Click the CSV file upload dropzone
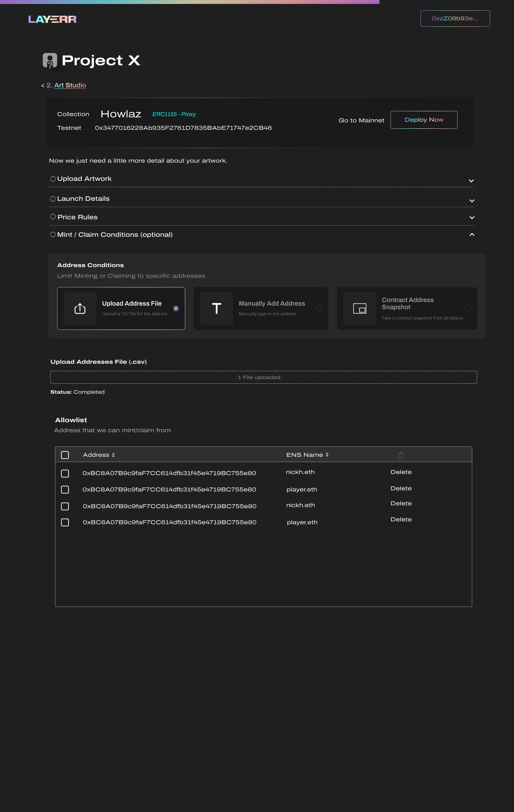This screenshot has height=812, width=514. coord(264,377)
